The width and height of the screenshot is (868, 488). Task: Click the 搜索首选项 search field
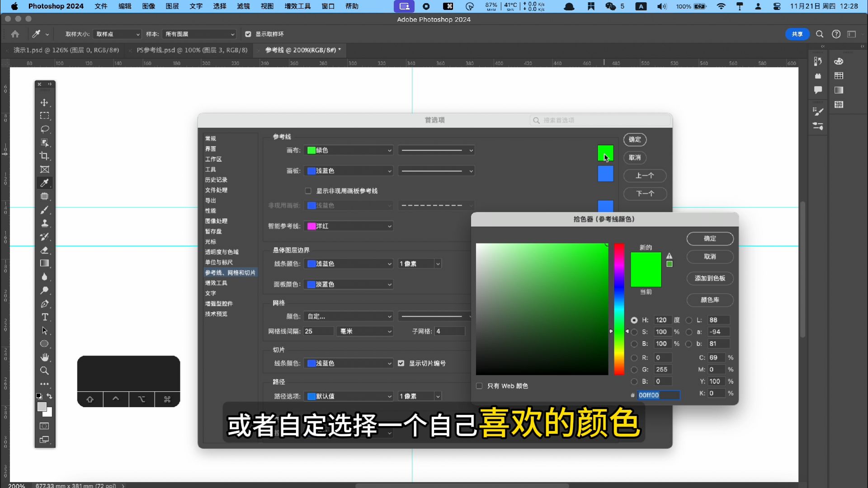point(600,120)
